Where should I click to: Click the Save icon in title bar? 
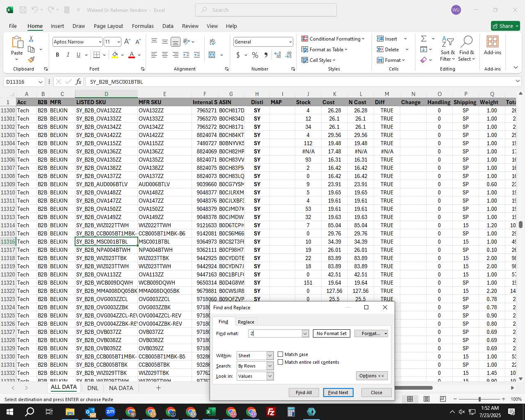pos(23,10)
